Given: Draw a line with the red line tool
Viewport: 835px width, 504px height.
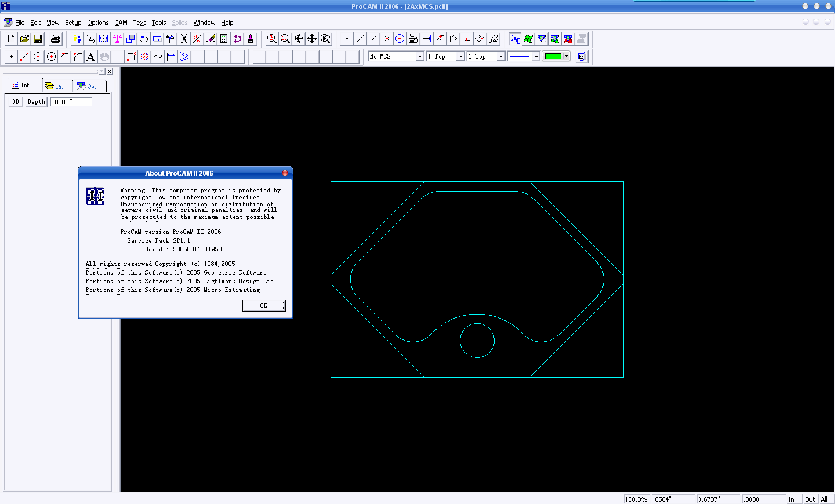Looking at the screenshot, I should (x=24, y=56).
